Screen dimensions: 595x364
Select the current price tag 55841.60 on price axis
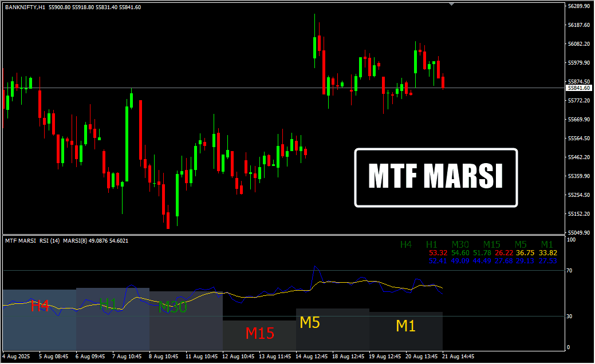tap(578, 88)
